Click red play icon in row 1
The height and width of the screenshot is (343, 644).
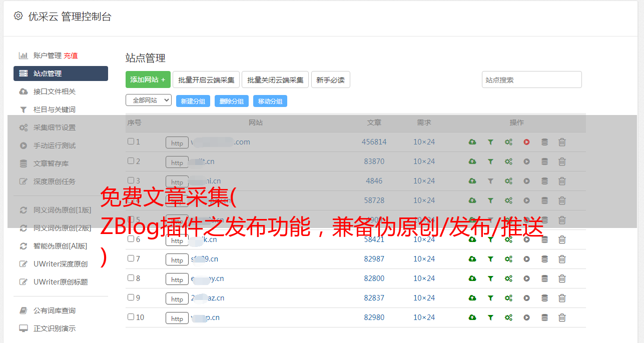pyautogui.click(x=526, y=142)
